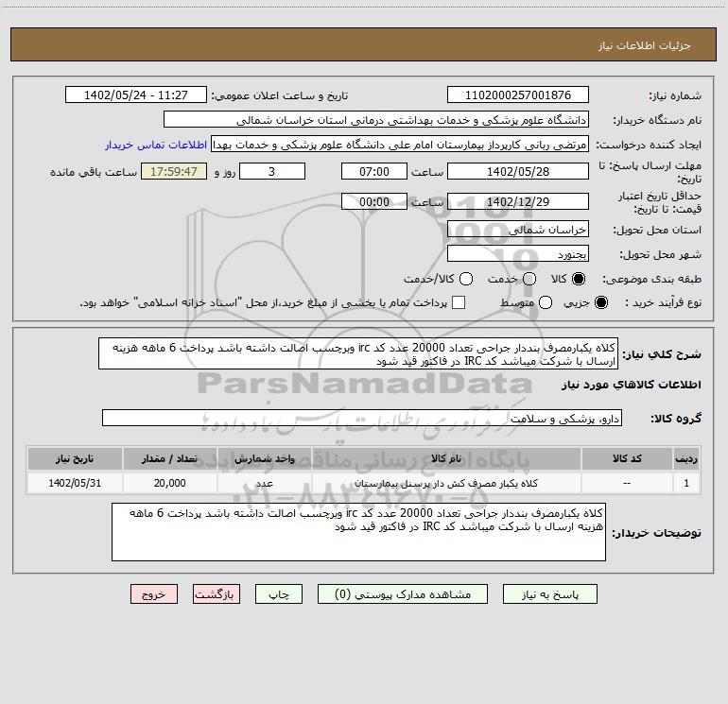The width and height of the screenshot is (728, 704).
Task: Click the جزئیات اطلاعات نیاز header title
Action: 645,45
